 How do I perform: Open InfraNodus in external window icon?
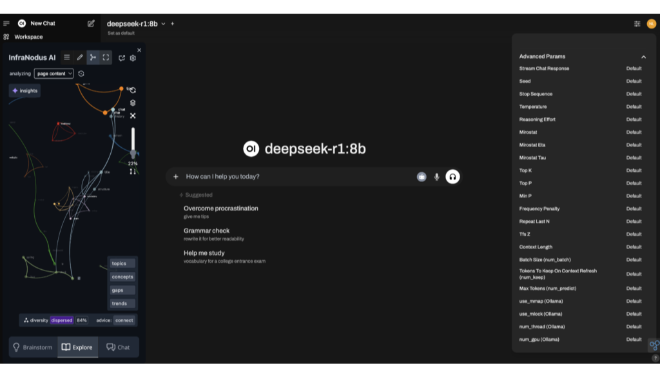click(x=122, y=58)
